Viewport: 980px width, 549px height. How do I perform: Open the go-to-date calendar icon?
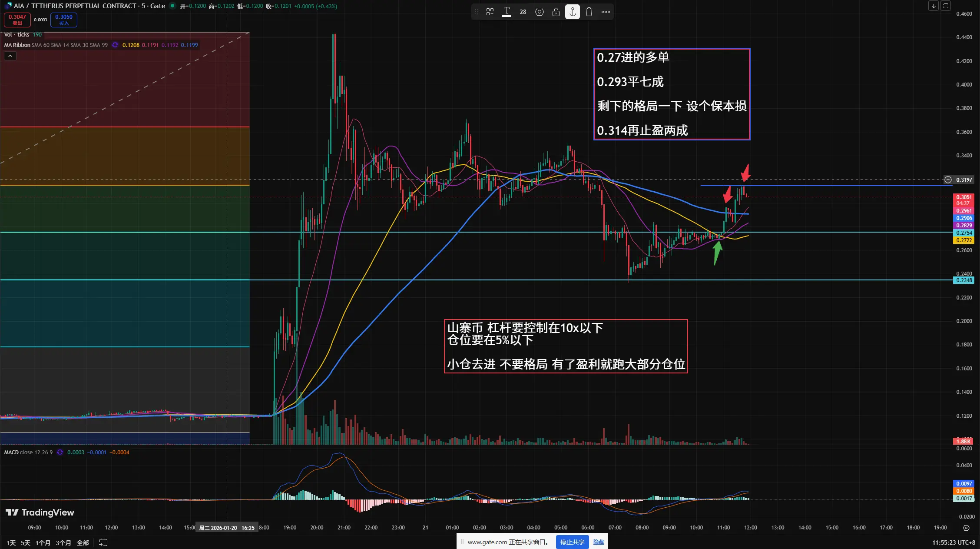tap(103, 542)
